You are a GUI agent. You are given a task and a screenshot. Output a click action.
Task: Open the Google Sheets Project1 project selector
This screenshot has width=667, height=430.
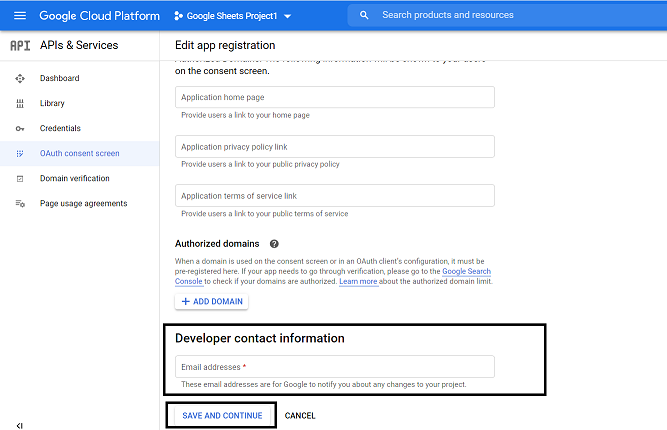point(232,17)
